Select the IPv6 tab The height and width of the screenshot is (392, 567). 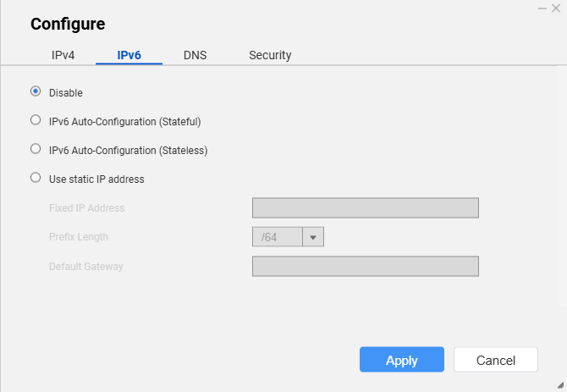pos(129,55)
